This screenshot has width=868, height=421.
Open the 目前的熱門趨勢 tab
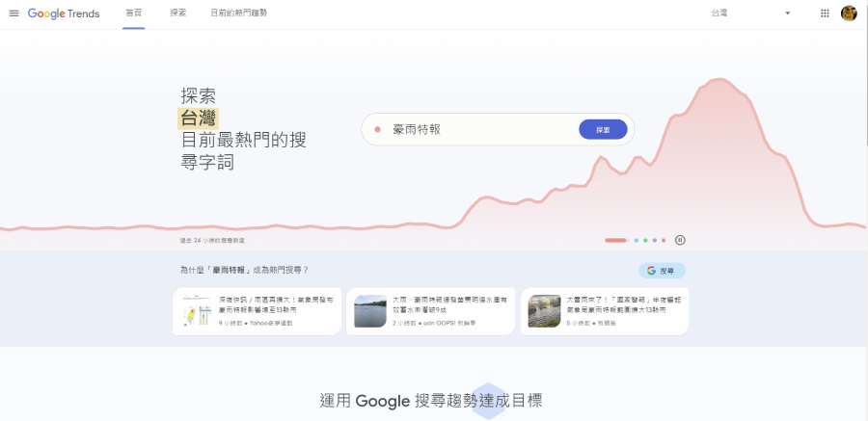[x=238, y=13]
